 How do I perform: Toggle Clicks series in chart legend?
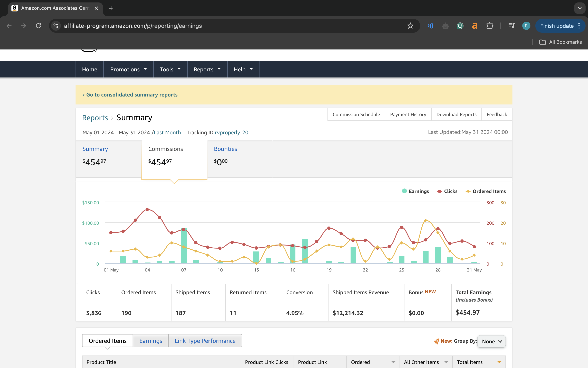pyautogui.click(x=447, y=191)
